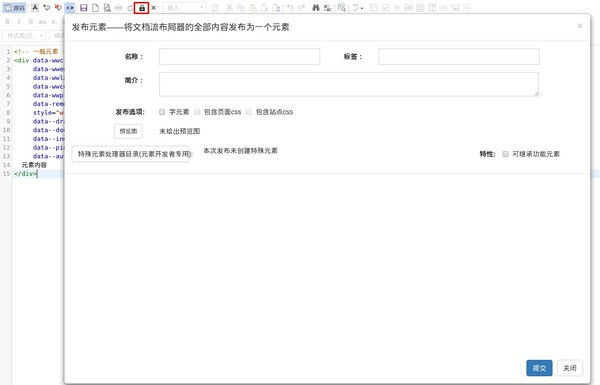Click the purple Save floppy icon
The width and height of the screenshot is (600, 385).
click(83, 8)
